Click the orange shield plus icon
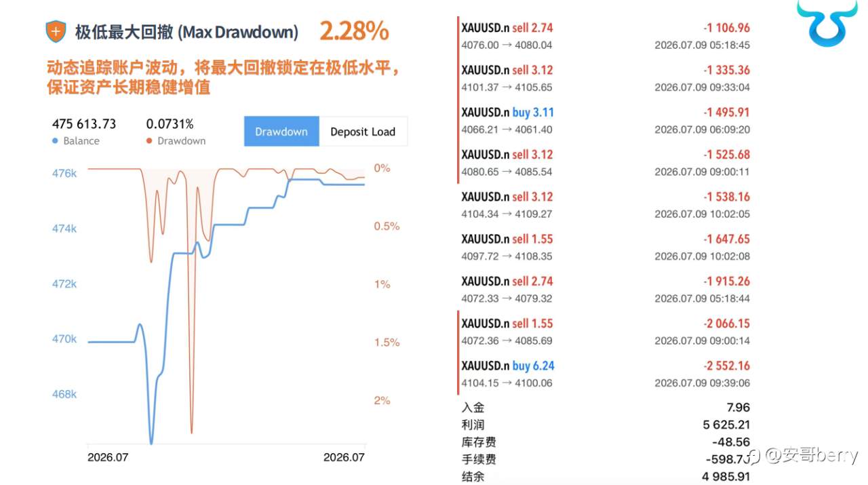 (x=56, y=31)
